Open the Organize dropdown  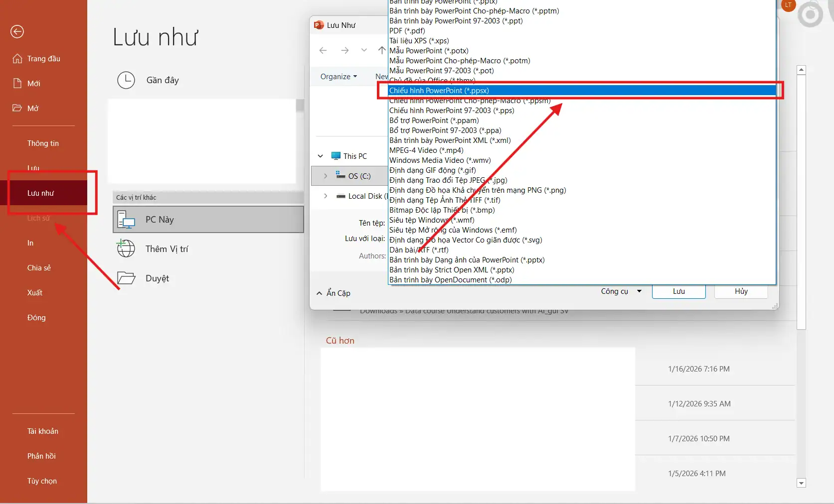338,76
